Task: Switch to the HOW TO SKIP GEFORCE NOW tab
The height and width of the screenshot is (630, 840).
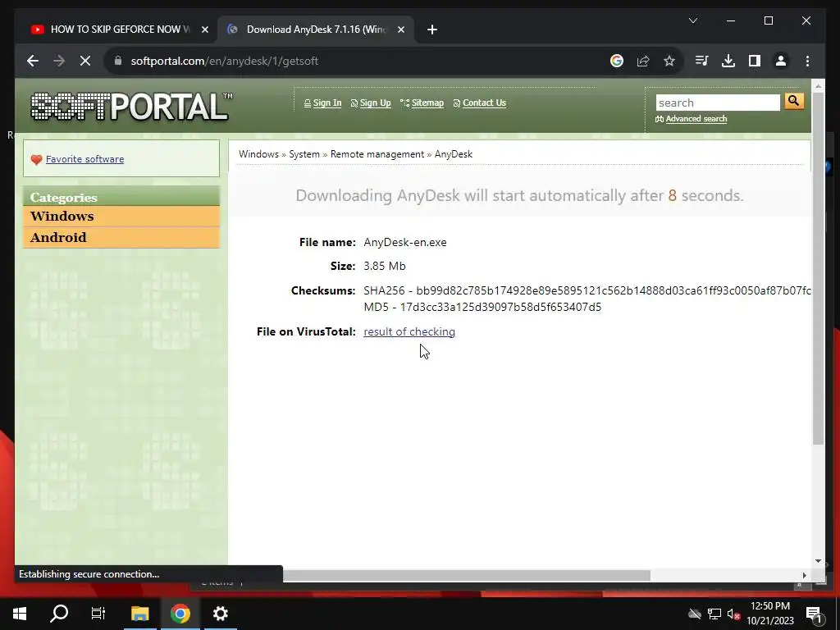Action: [120, 30]
